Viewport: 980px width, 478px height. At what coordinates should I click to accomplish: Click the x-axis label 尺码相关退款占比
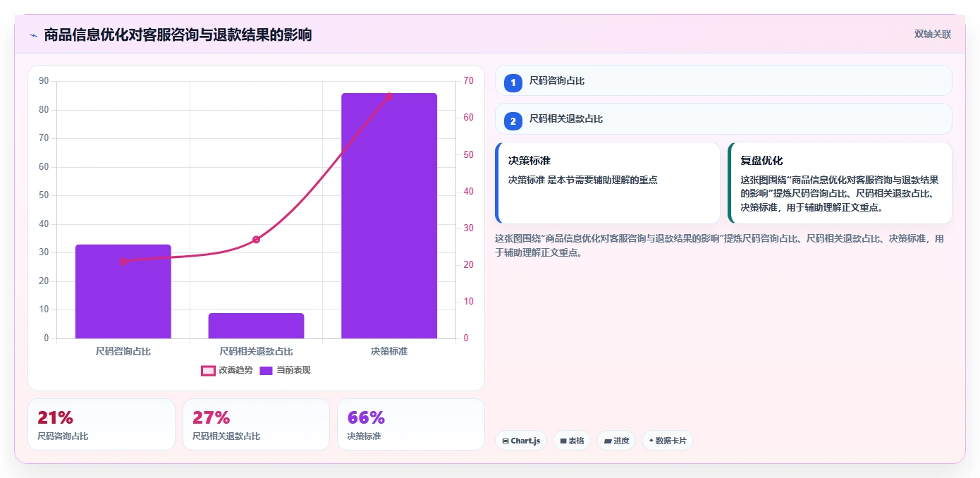click(256, 351)
